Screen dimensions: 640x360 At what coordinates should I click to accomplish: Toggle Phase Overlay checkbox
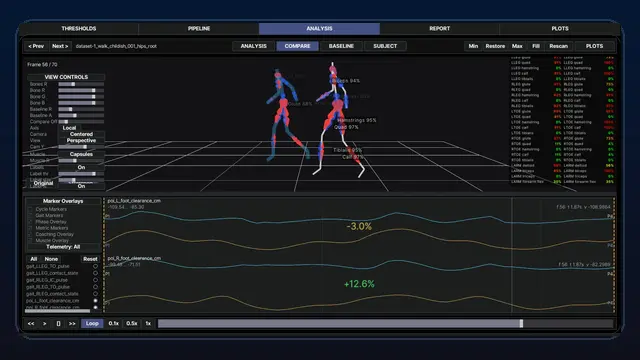tap(30, 222)
